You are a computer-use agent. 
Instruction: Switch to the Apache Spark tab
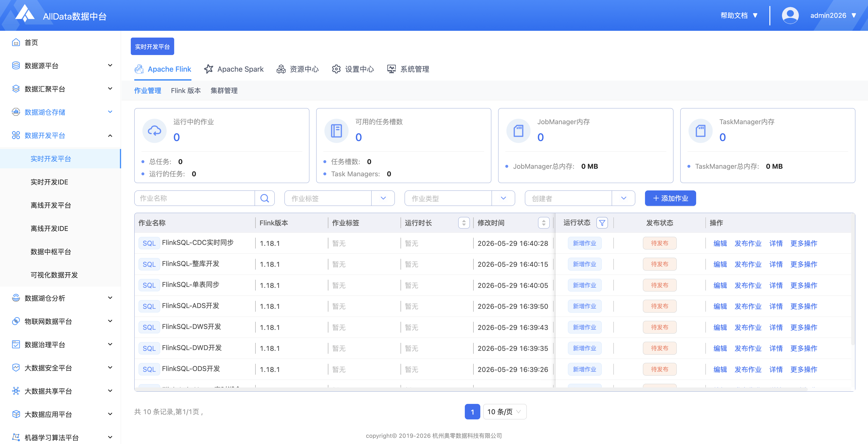[x=234, y=69]
